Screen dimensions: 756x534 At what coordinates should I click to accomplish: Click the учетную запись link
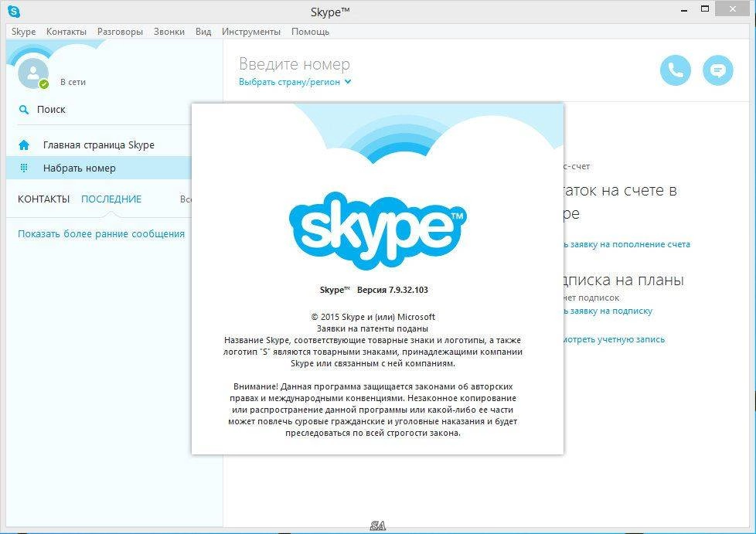[631, 339]
